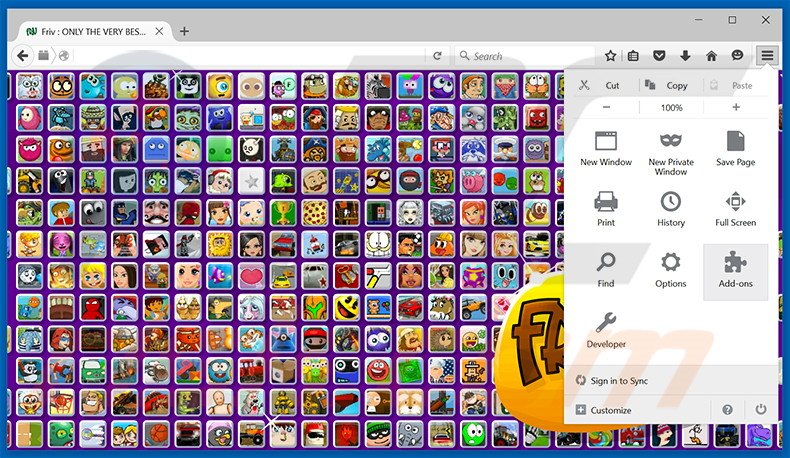Open the Developer wrench item
The height and width of the screenshot is (458, 790).
606,331
